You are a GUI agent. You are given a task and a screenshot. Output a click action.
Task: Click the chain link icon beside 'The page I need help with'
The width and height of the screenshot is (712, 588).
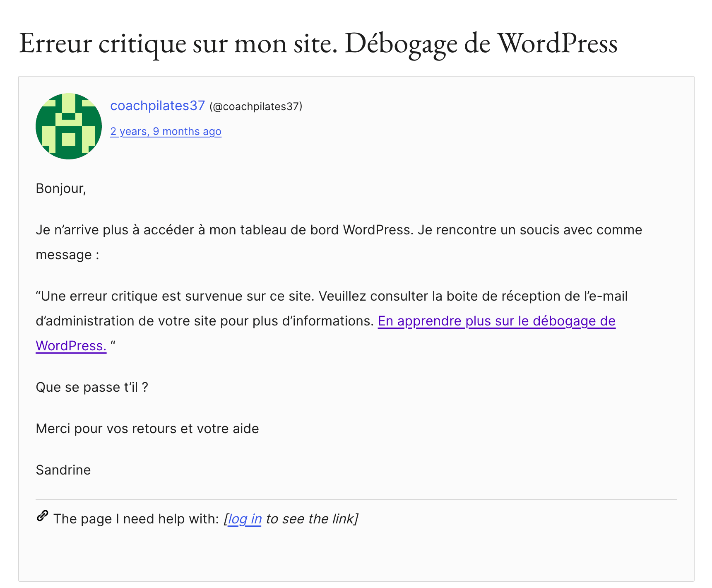click(x=42, y=516)
